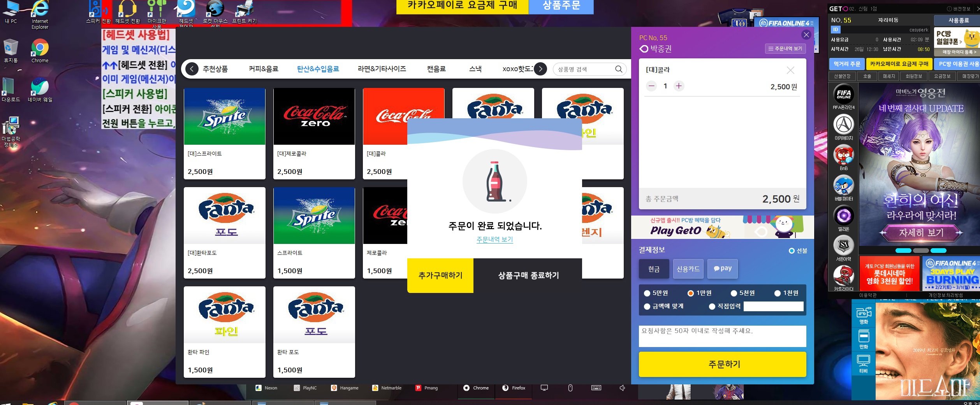Screen dimensions: 980x405
Task: Click the speaker volume icon in bottom bar
Action: (x=622, y=388)
